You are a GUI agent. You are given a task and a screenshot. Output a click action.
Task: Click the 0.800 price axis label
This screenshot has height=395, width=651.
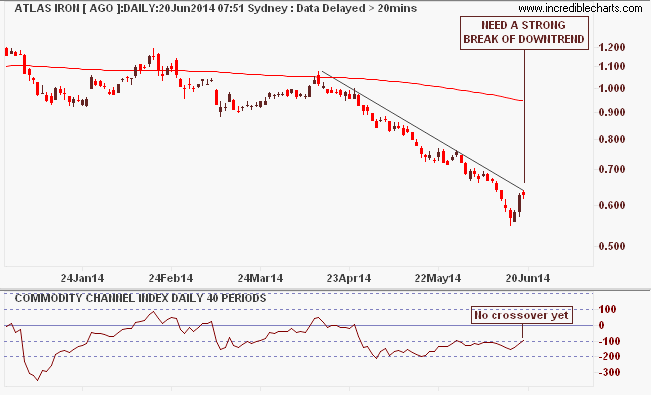click(612, 139)
